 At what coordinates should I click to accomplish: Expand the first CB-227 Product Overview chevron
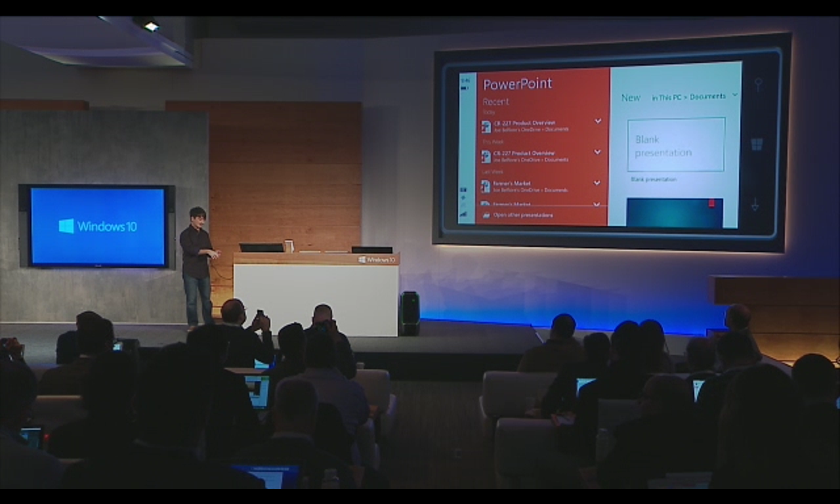pos(598,121)
